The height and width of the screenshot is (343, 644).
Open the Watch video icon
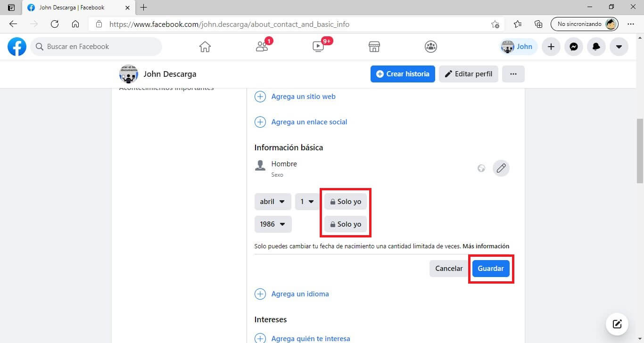318,46
